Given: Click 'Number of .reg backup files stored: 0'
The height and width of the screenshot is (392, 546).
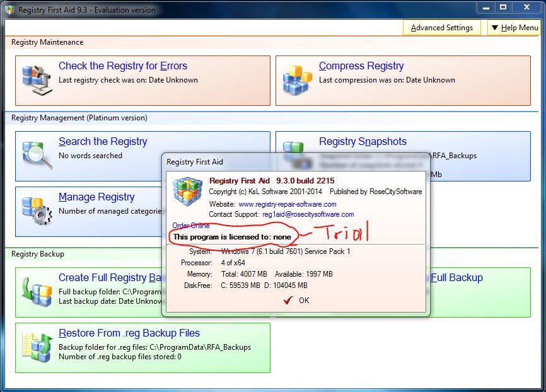Looking at the screenshot, I should pyautogui.click(x=120, y=357).
